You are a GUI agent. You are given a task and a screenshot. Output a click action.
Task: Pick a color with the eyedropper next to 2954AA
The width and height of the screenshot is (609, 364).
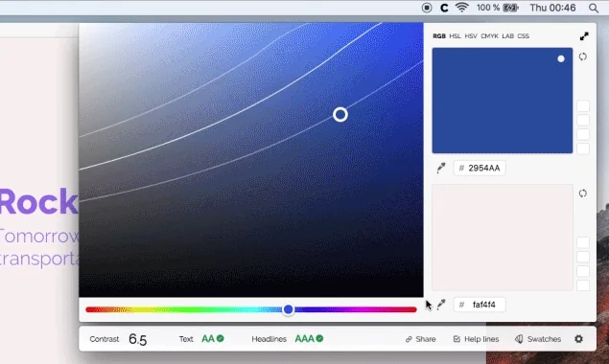(x=441, y=168)
